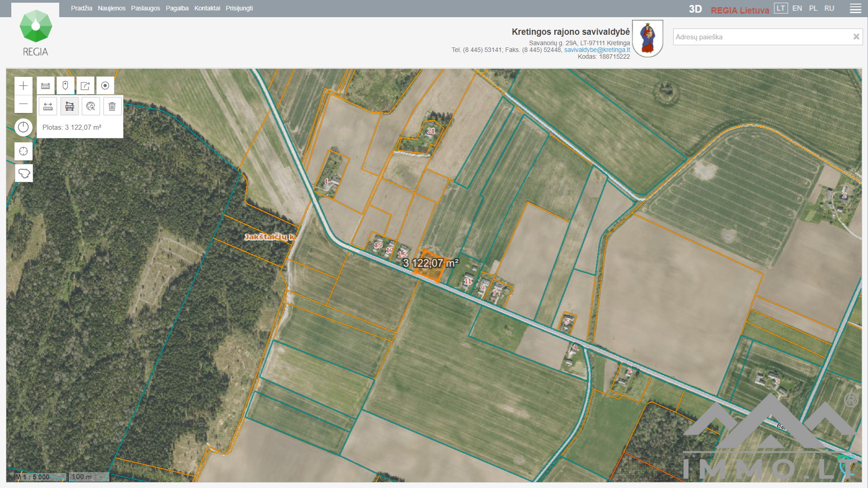Select the map marker pin tool

pos(65,86)
